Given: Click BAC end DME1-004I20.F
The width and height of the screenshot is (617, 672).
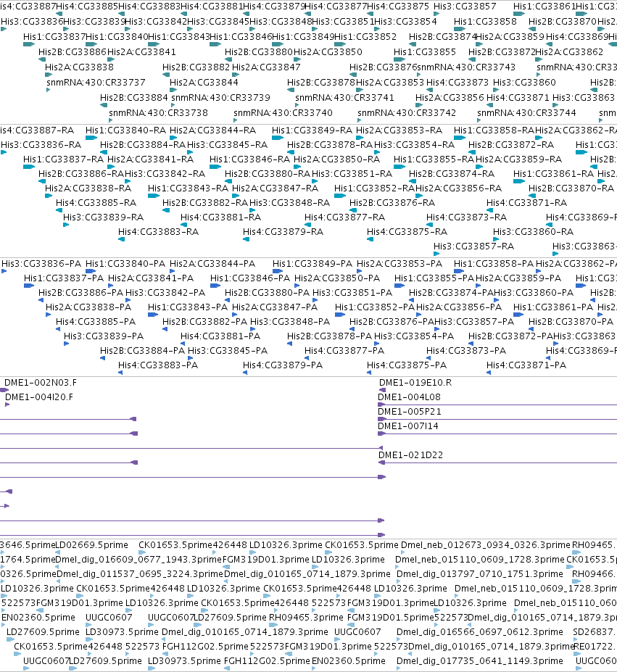Looking at the screenshot, I should 39,397.
